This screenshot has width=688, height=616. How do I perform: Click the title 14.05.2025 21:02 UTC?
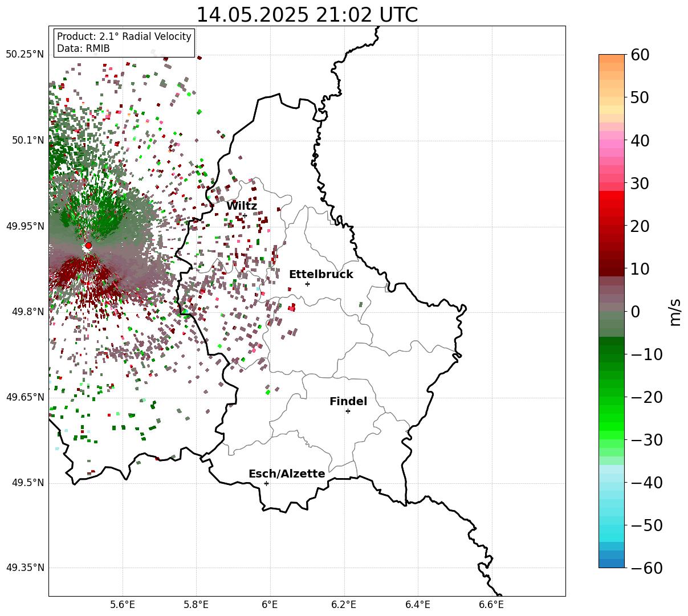click(x=307, y=15)
